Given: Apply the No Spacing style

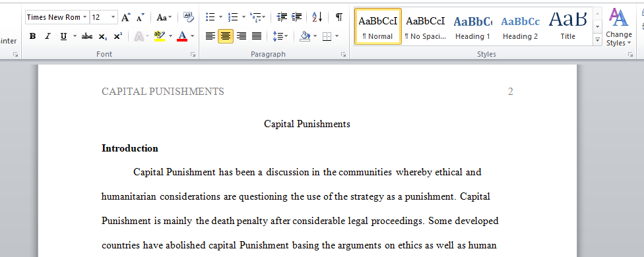Looking at the screenshot, I should pyautogui.click(x=426, y=26).
